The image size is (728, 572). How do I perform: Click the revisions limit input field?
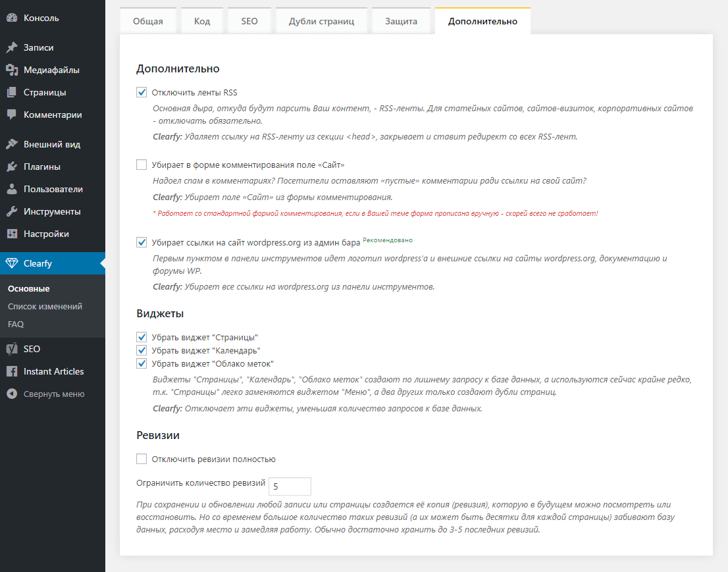290,486
